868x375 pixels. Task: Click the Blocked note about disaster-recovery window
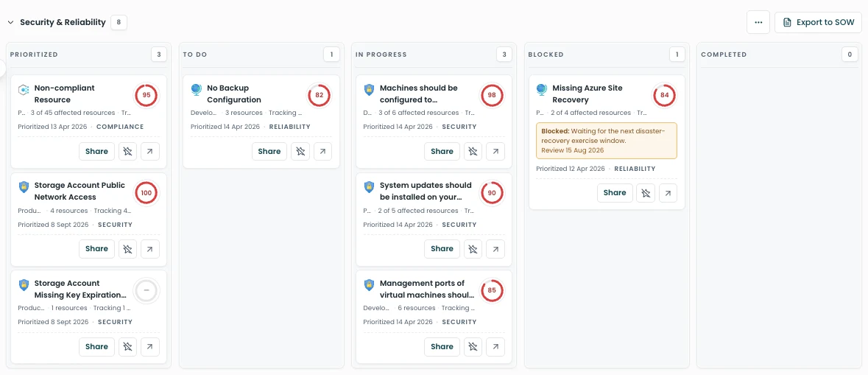(x=607, y=141)
